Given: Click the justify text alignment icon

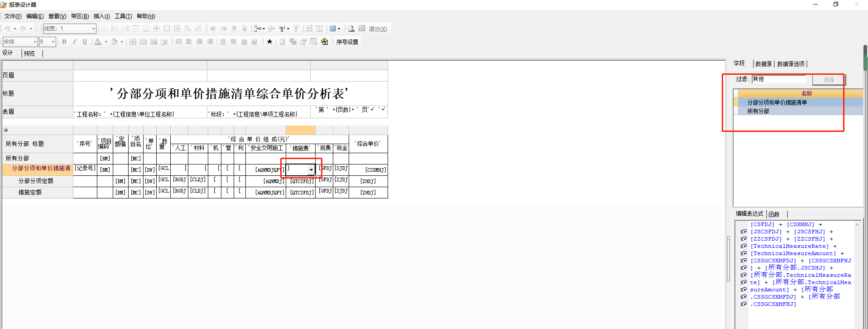Looking at the screenshot, I should (179, 42).
